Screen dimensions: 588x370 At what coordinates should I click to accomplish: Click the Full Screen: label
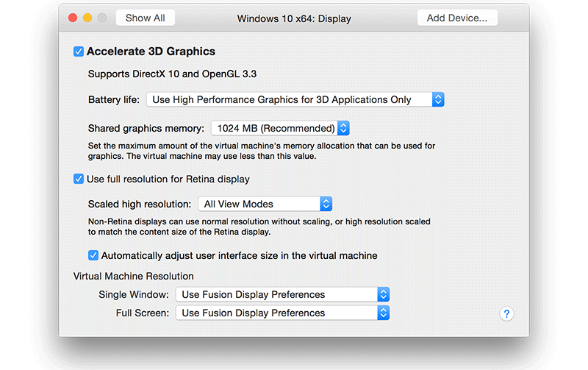143,313
